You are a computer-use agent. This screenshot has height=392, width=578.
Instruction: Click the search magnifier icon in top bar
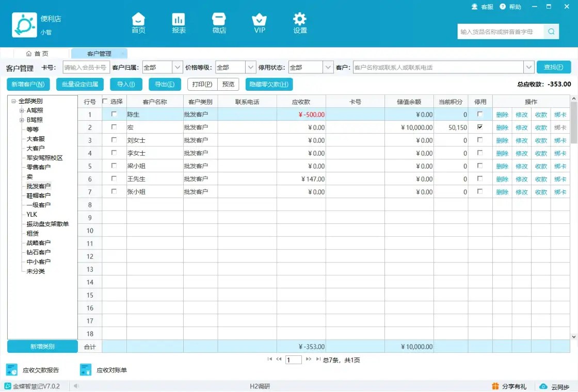[551, 31]
